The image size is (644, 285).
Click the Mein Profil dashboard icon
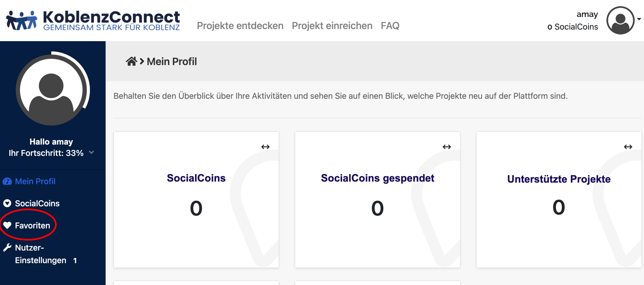(7, 181)
